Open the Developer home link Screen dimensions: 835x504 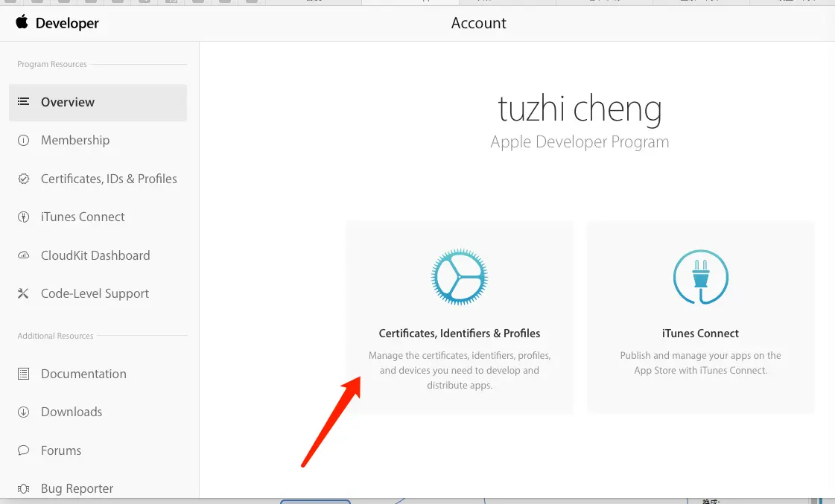67,23
